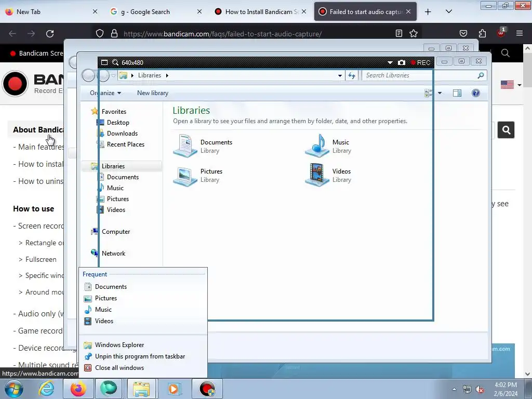Screen dimensions: 532x399
Task: Select Recent Places in navigation pane
Action: point(126,144)
